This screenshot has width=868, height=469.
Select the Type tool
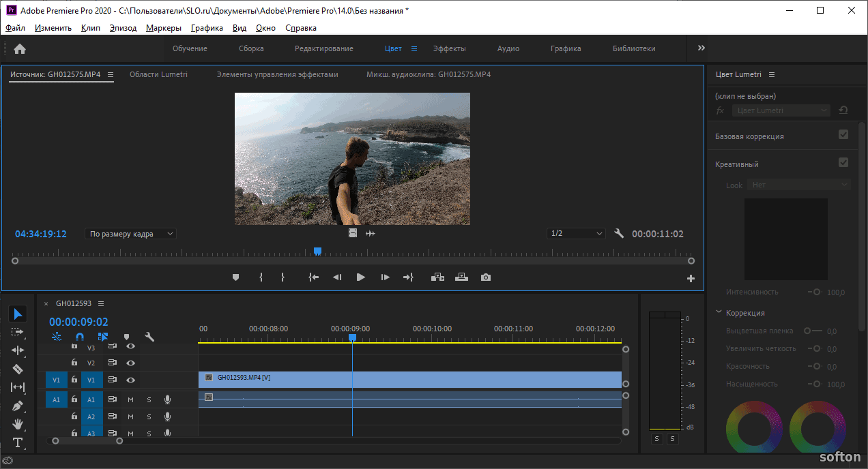tap(18, 442)
